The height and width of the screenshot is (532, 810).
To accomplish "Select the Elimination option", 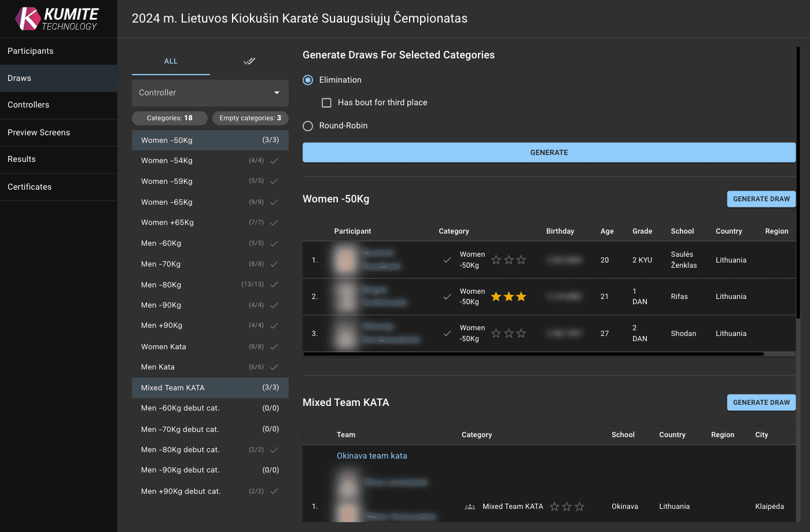I will (307, 80).
